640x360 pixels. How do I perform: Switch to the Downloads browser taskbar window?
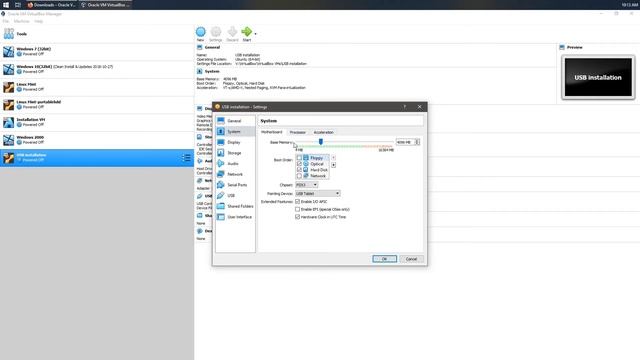point(51,5)
